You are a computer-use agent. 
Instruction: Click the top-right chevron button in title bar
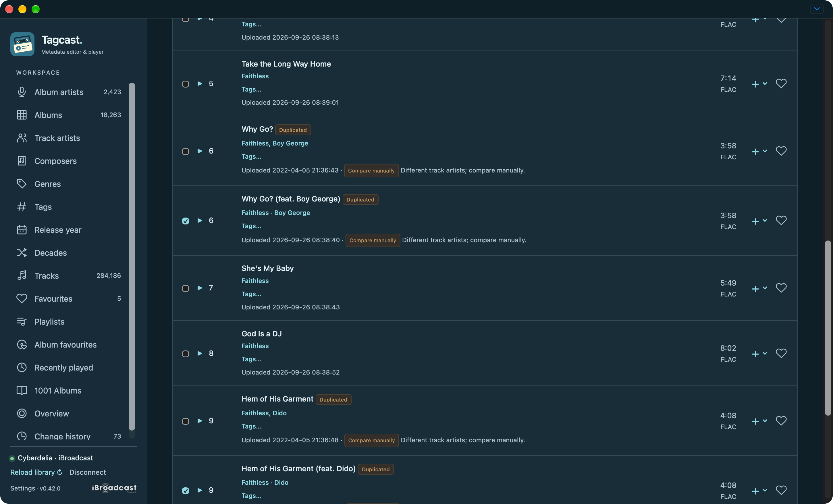[817, 9]
